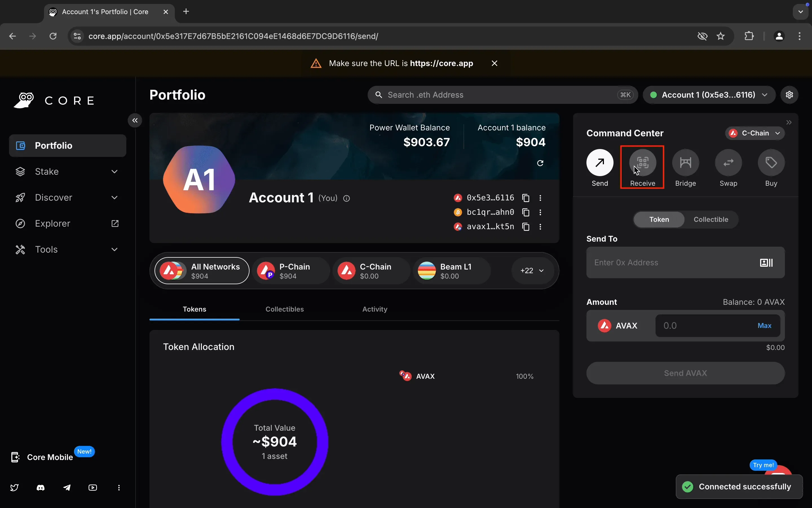Switch to Account 1's Portfolio browser tab

coord(109,12)
